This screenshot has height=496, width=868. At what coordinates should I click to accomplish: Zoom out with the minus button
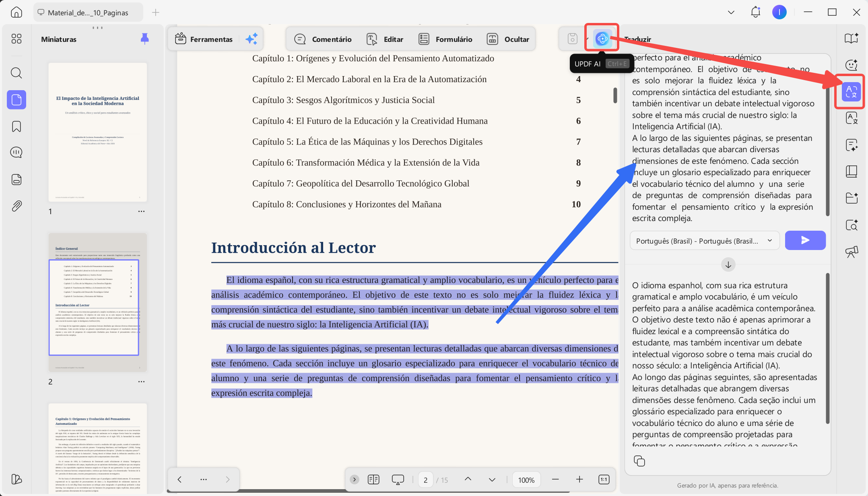pyautogui.click(x=556, y=479)
